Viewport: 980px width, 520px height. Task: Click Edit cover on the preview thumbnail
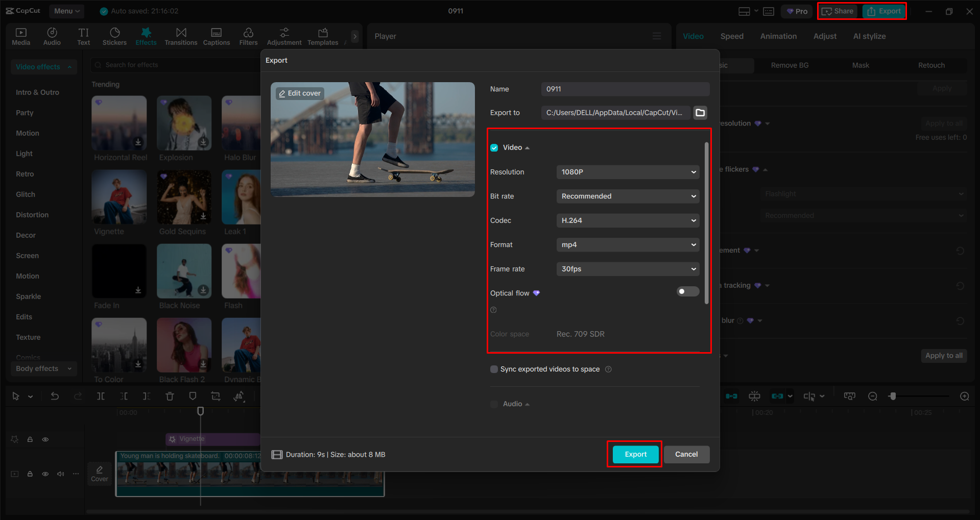coord(300,93)
